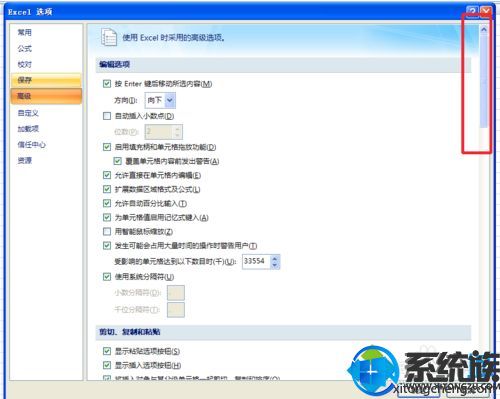Open the 方向 direction dropdown

(x=170, y=100)
